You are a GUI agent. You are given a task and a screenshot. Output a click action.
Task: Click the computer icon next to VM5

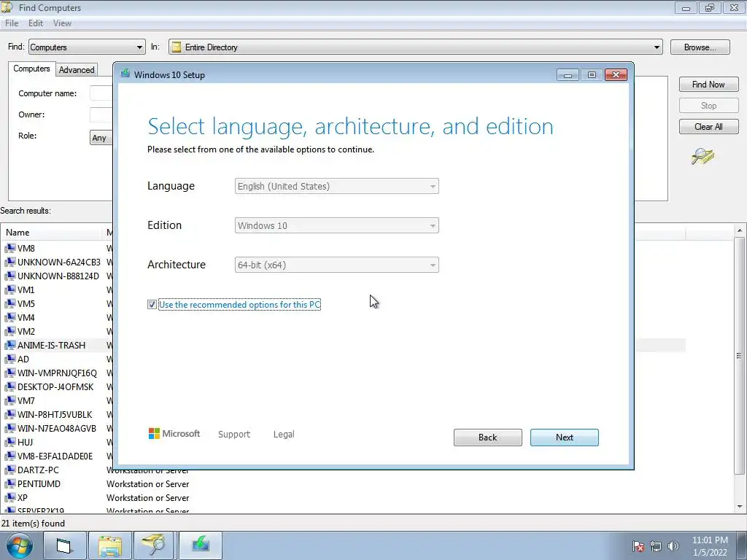(10, 303)
